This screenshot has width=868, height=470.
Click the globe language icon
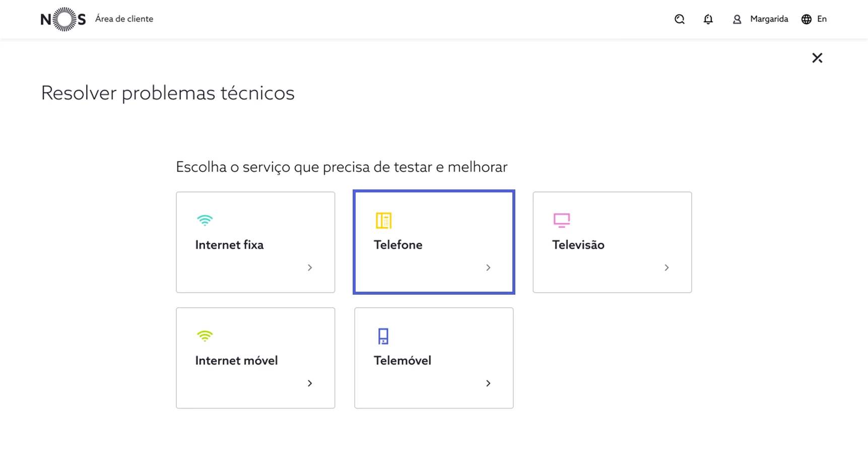click(807, 19)
